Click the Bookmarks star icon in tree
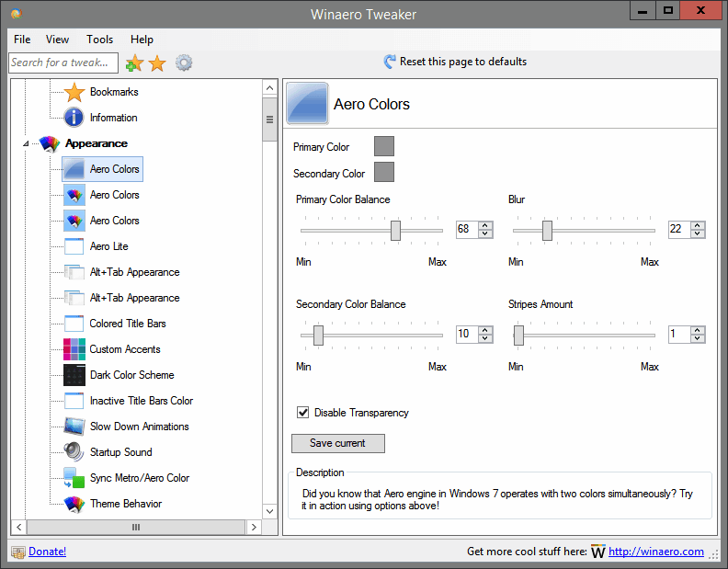This screenshot has width=728, height=569. [74, 92]
